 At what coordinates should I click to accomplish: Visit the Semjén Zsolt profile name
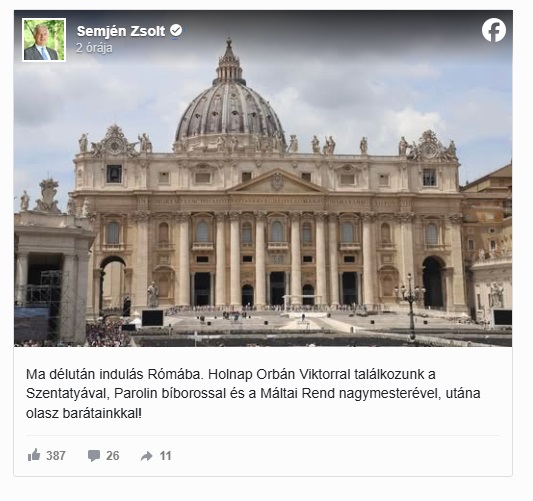(121, 31)
